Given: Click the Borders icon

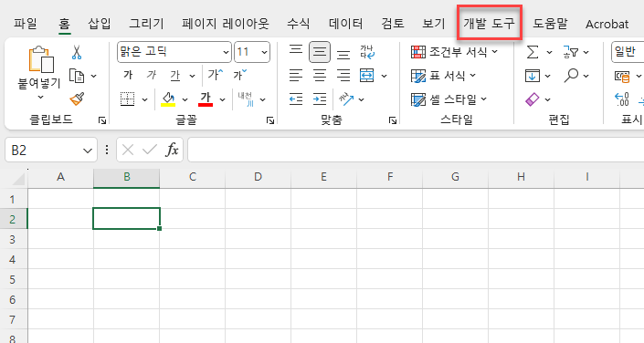Looking at the screenshot, I should (x=127, y=99).
